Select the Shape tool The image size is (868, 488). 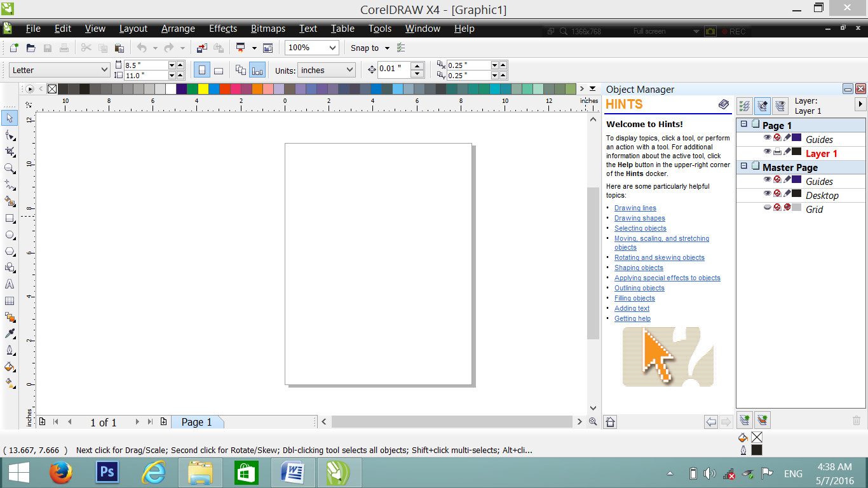[x=10, y=135]
